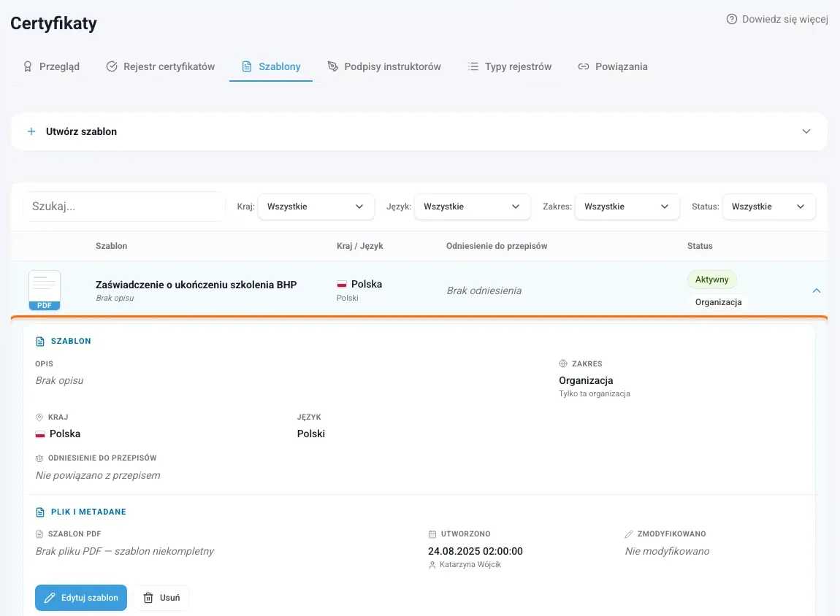This screenshot has height=616, width=840.
Task: Click the pencil icon next to ZMODYFIKOWANO
Action: click(629, 534)
